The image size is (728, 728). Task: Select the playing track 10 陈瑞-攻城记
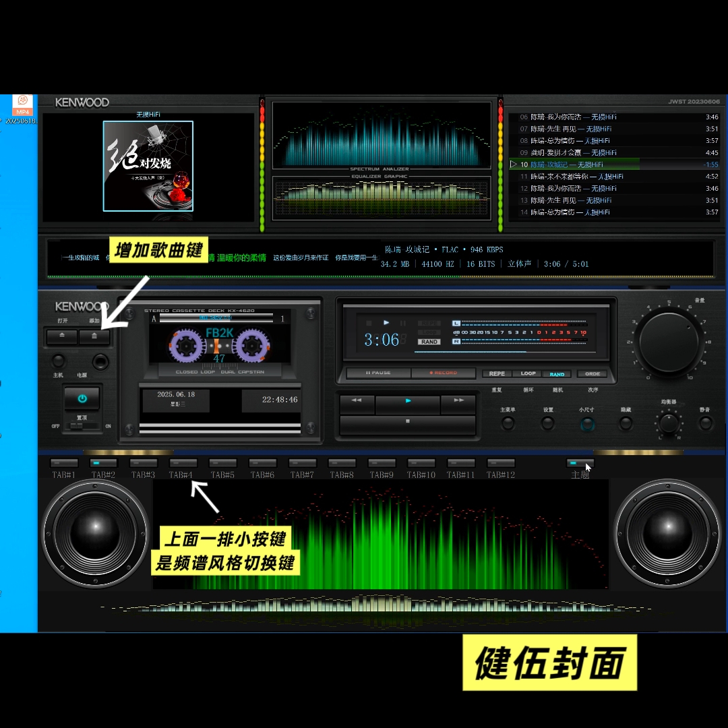tap(614, 164)
